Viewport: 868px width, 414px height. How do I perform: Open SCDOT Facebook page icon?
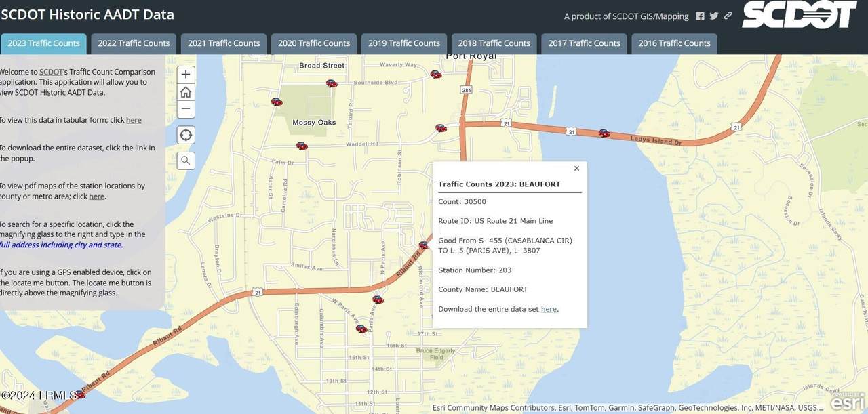(700, 16)
